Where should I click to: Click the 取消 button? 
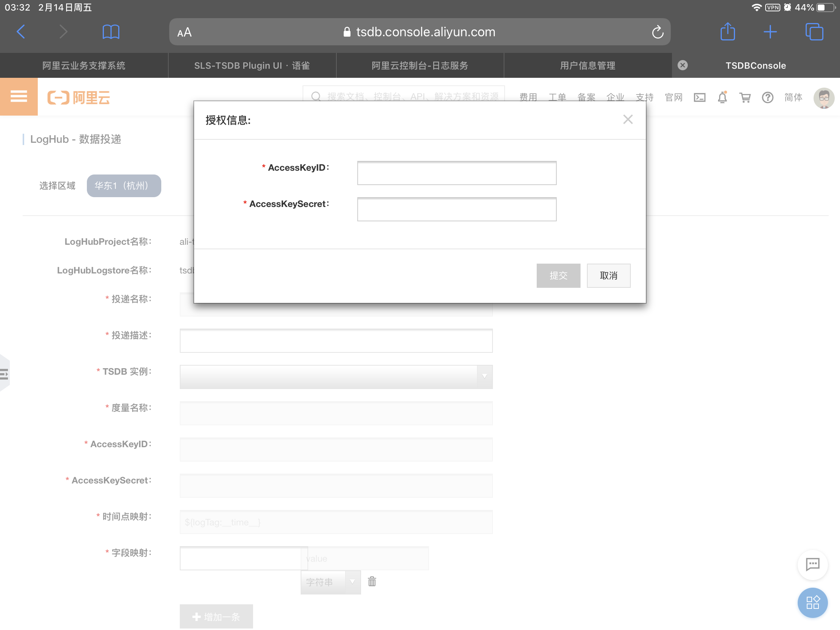(x=608, y=276)
